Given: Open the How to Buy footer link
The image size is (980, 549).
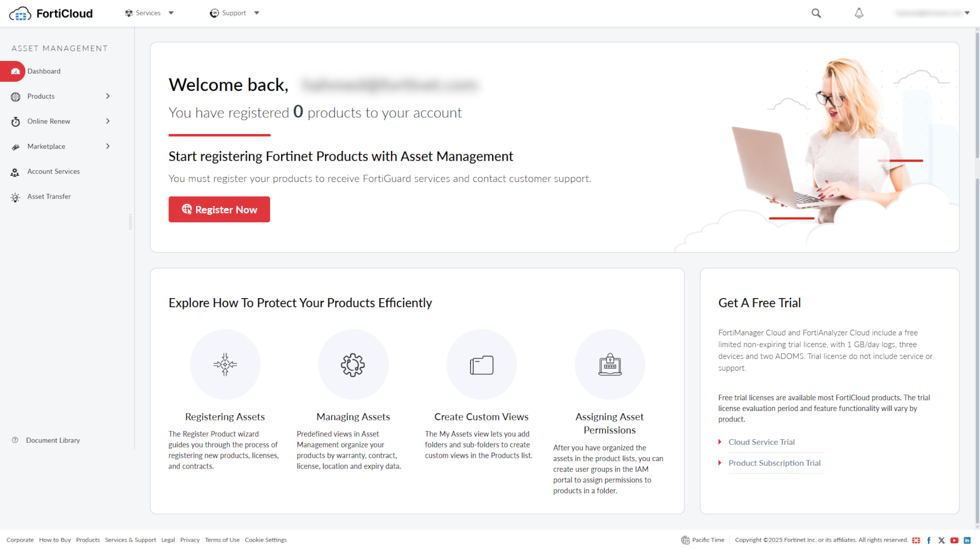Looking at the screenshot, I should coord(55,540).
